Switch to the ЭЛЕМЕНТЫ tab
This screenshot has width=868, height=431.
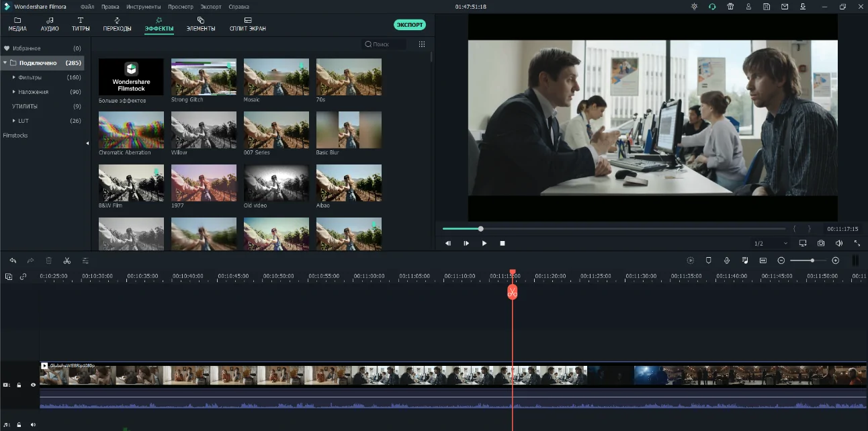tap(201, 25)
